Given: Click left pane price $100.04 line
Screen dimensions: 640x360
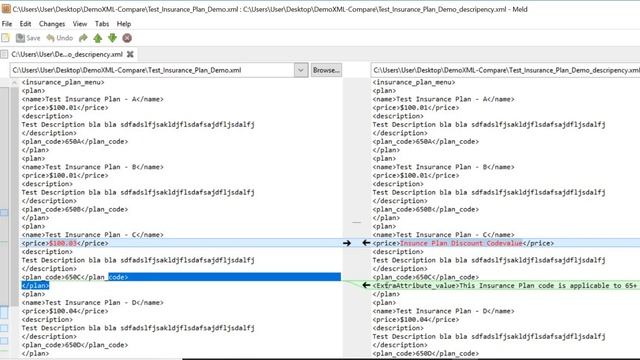Looking at the screenshot, I should [x=65, y=311].
